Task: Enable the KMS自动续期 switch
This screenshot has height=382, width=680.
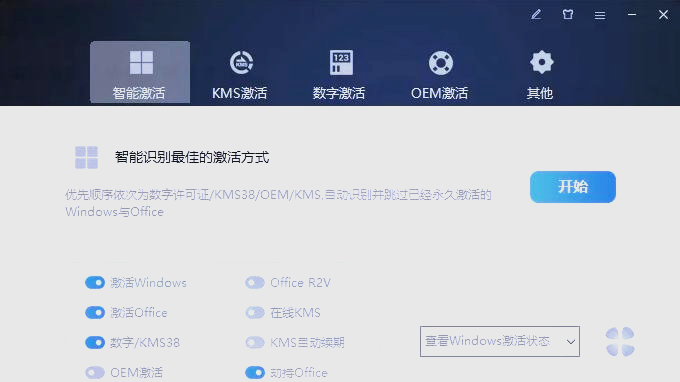Action: 255,343
